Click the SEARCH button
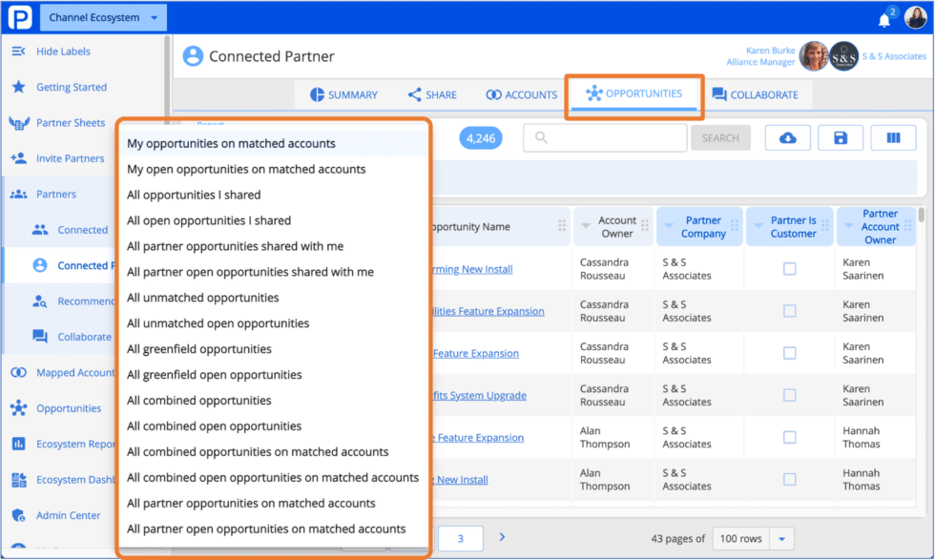 point(720,137)
